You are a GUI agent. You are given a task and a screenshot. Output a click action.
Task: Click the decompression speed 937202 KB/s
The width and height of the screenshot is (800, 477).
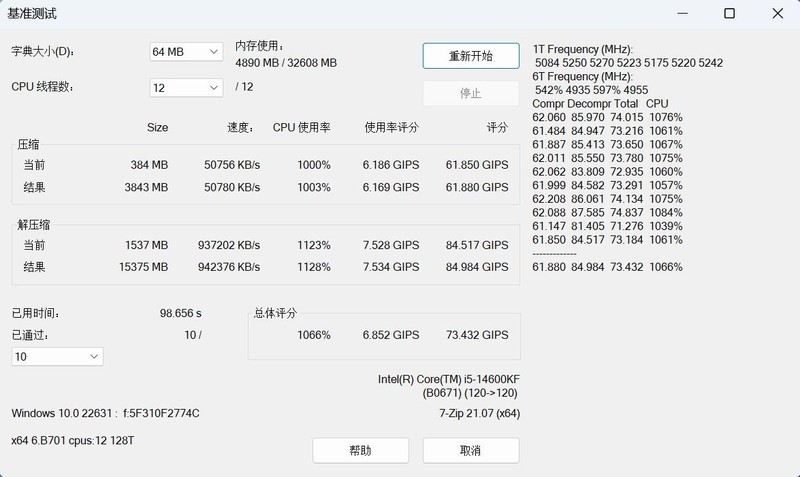229,245
